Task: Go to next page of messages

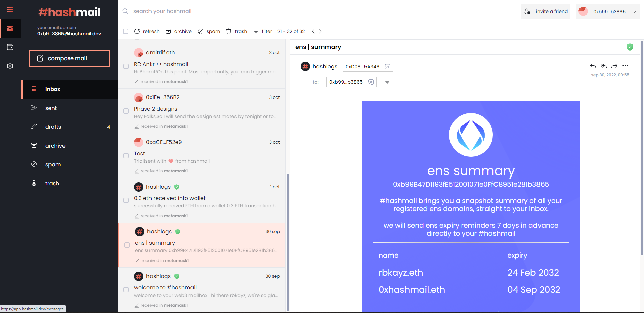Action: (x=320, y=31)
